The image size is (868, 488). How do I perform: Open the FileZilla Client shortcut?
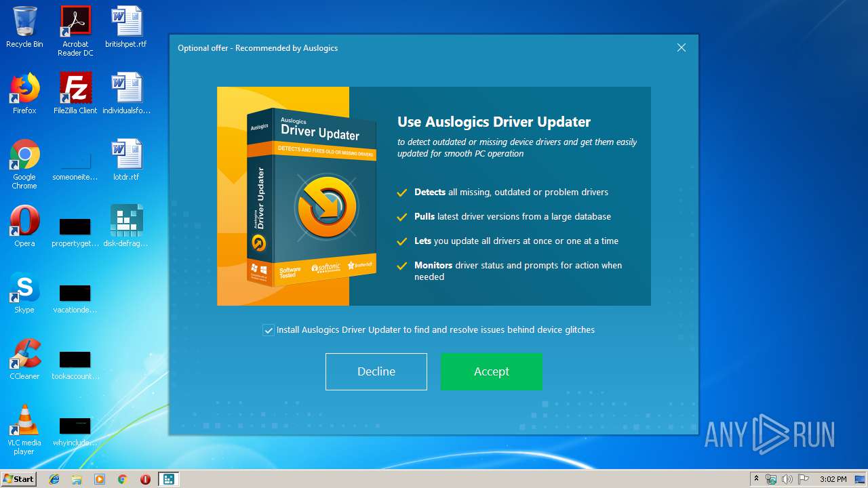click(x=75, y=94)
